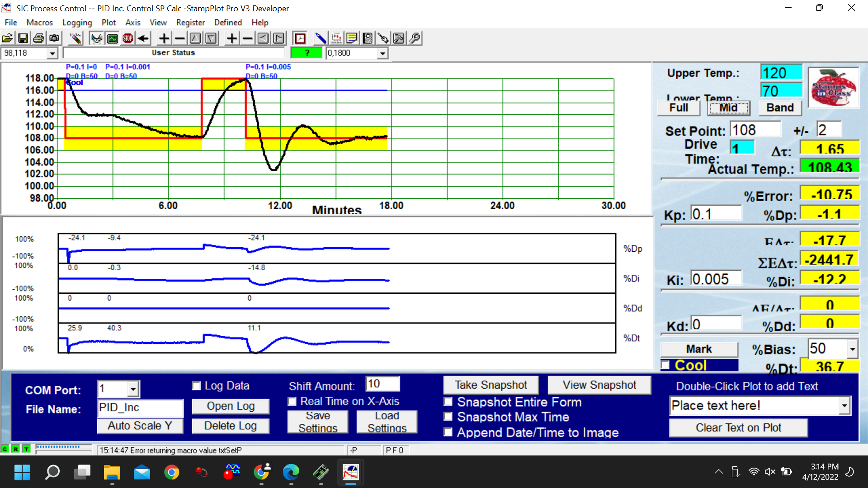Image resolution: width=868 pixels, height=488 pixels.
Task: Click the right triangle shift-time icon
Action: 279,38
